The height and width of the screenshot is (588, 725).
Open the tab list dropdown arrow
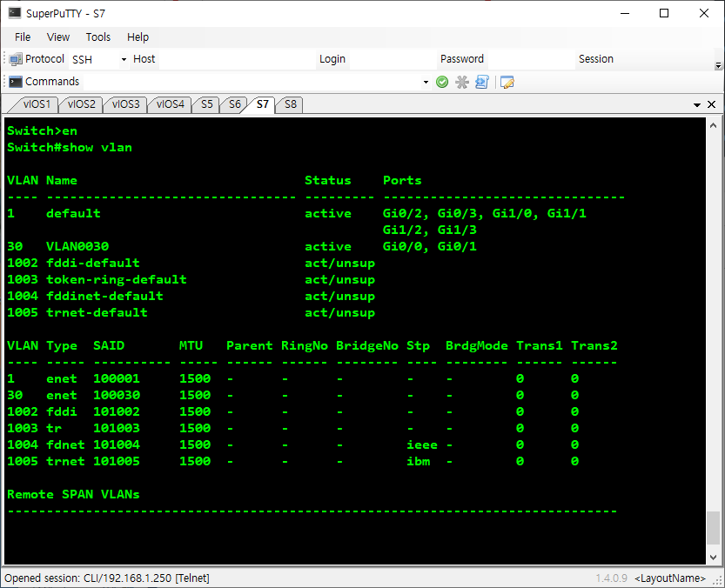697,105
